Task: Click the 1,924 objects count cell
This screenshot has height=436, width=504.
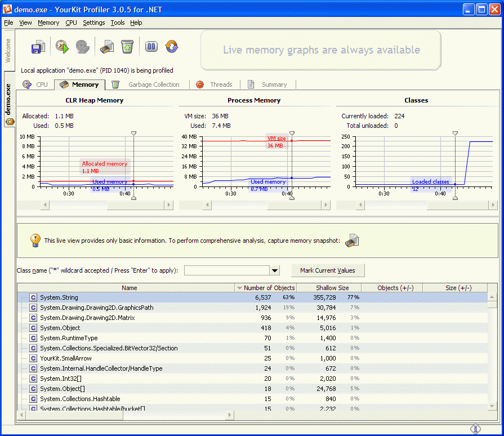Action: point(263,308)
